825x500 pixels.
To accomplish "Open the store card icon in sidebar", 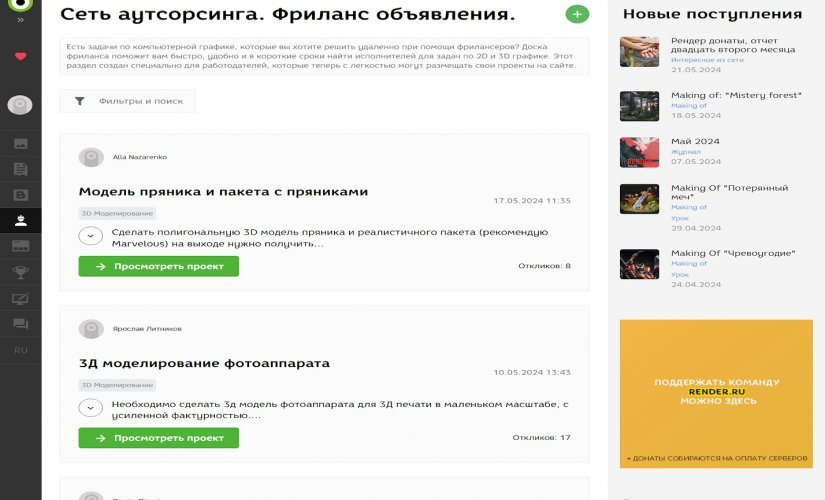I will 21,246.
